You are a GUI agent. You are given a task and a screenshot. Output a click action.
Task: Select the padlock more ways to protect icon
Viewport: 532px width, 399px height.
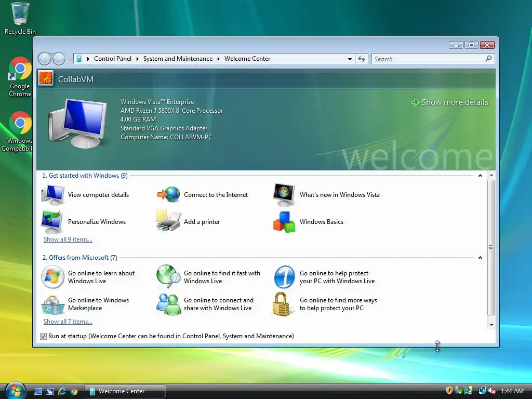tap(281, 304)
